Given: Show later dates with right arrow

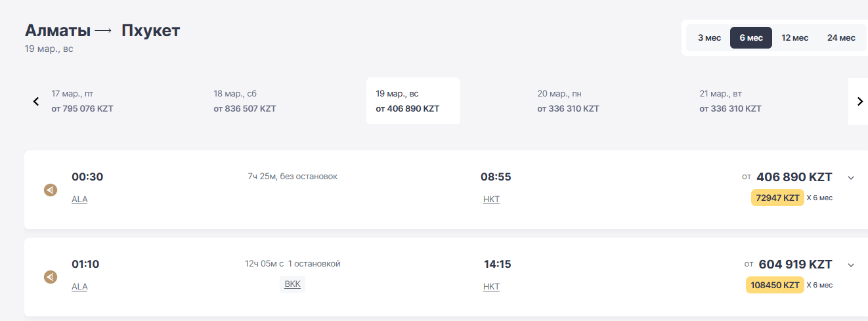Looking at the screenshot, I should pos(859,101).
